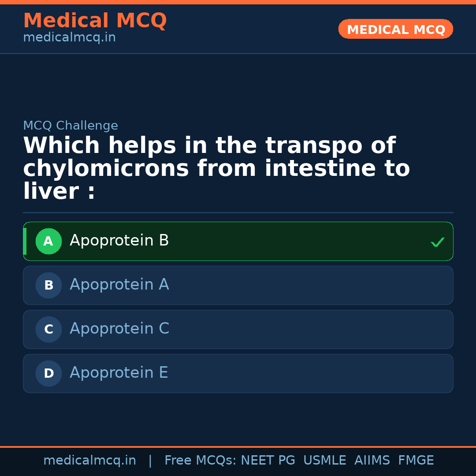Image resolution: width=476 pixels, height=476 pixels.
Task: Click the B letter circle badge
Action: [48, 285]
